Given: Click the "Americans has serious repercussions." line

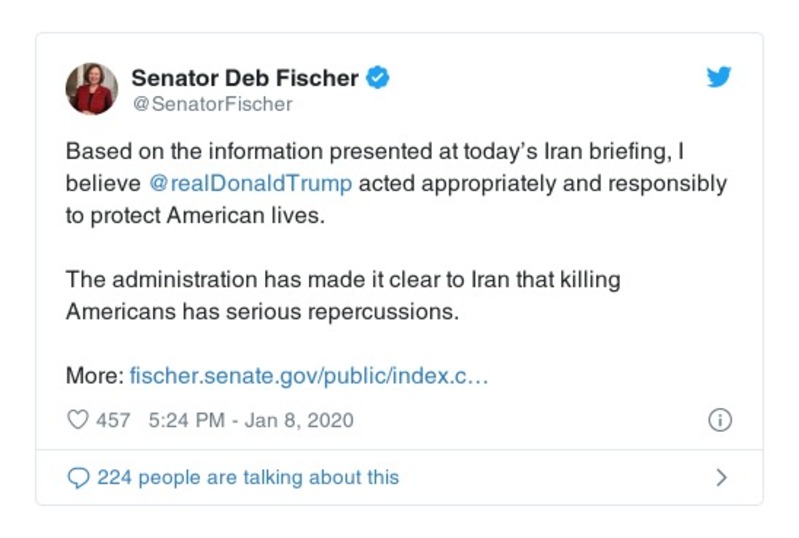Looking at the screenshot, I should (x=262, y=311).
